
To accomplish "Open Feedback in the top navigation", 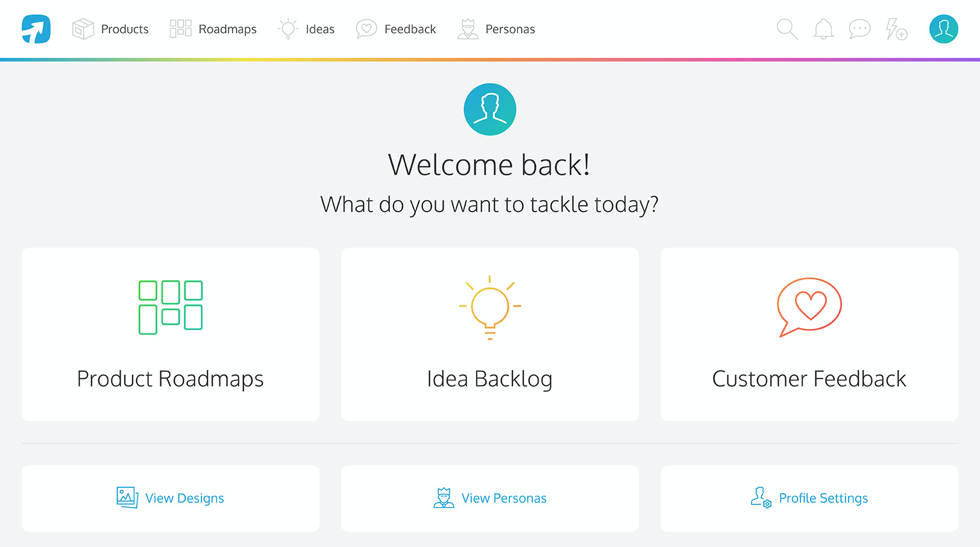I will pos(395,29).
